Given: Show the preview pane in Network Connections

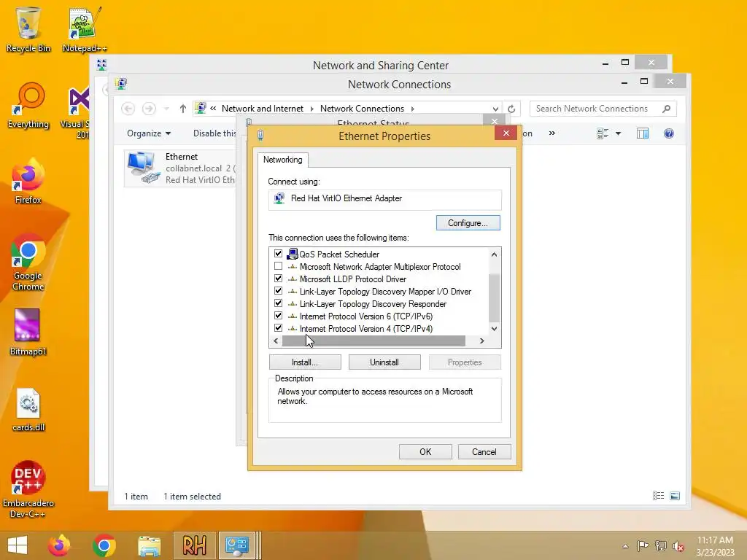Looking at the screenshot, I should (x=643, y=134).
